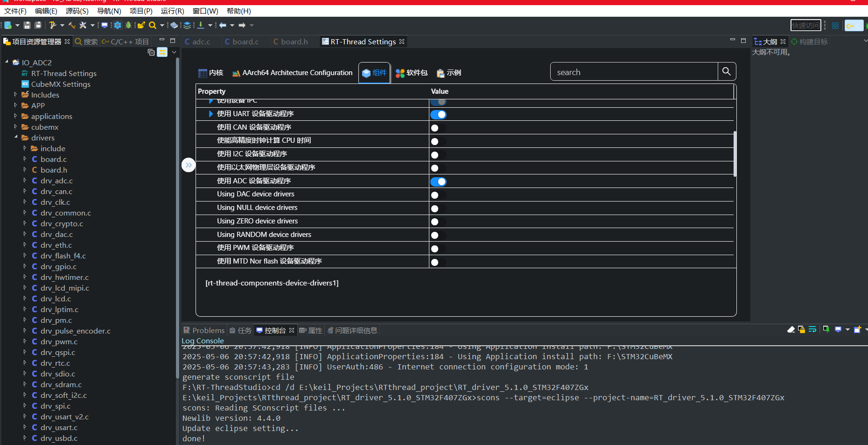Viewport: 868px width, 445px height.
Task: Enable 使用以太网物理层设备驱动程序 toggle
Action: (x=438, y=168)
